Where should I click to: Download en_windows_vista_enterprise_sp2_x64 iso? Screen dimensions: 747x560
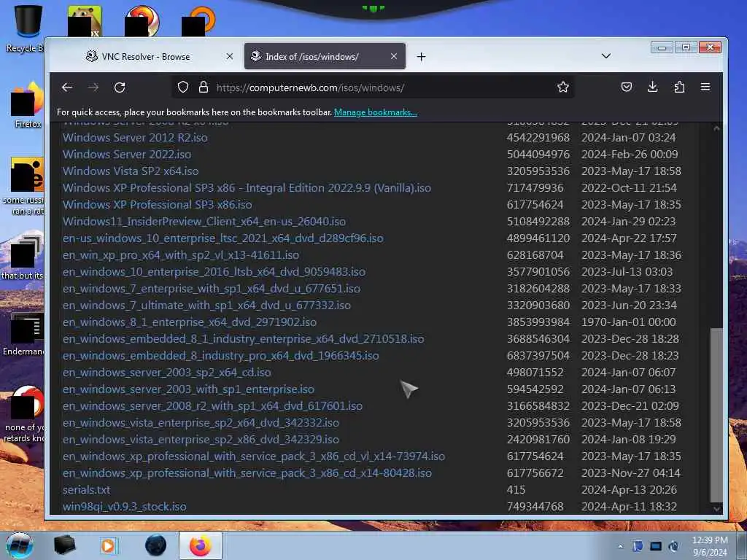tap(201, 422)
